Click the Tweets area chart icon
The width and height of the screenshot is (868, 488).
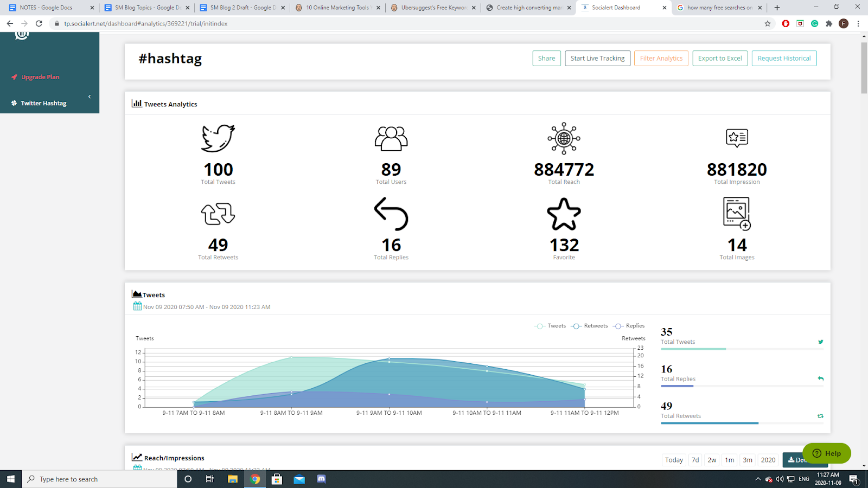(x=137, y=294)
